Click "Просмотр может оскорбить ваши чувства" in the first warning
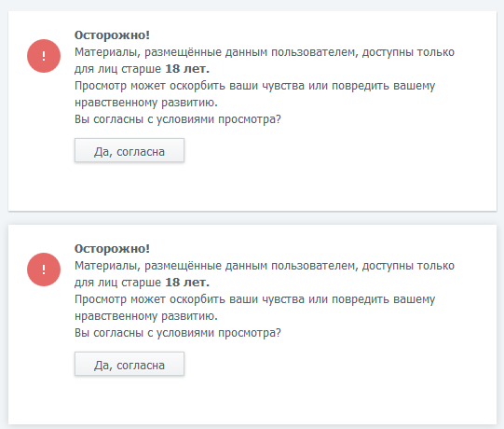504x429 pixels. pyautogui.click(x=189, y=86)
